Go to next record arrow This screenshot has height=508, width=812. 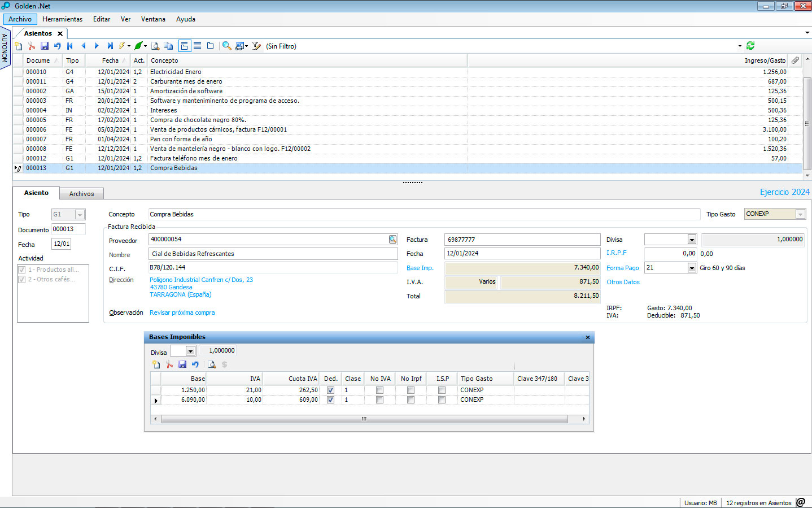coord(97,46)
